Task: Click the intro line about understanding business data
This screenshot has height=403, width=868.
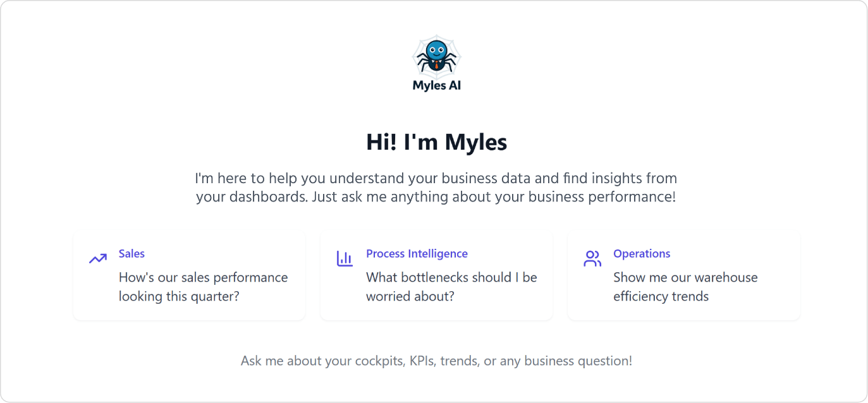Action: coord(436,178)
